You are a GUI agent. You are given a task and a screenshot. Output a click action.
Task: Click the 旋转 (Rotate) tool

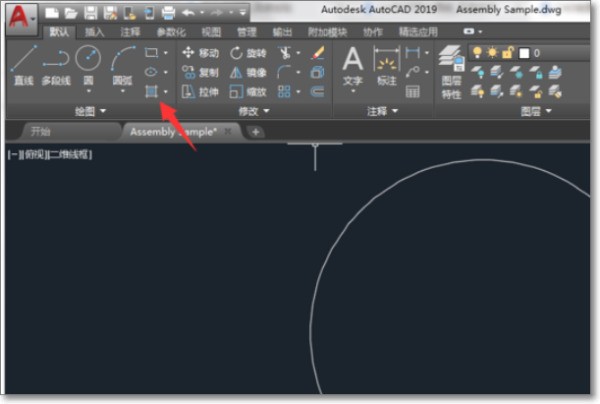coord(248,52)
